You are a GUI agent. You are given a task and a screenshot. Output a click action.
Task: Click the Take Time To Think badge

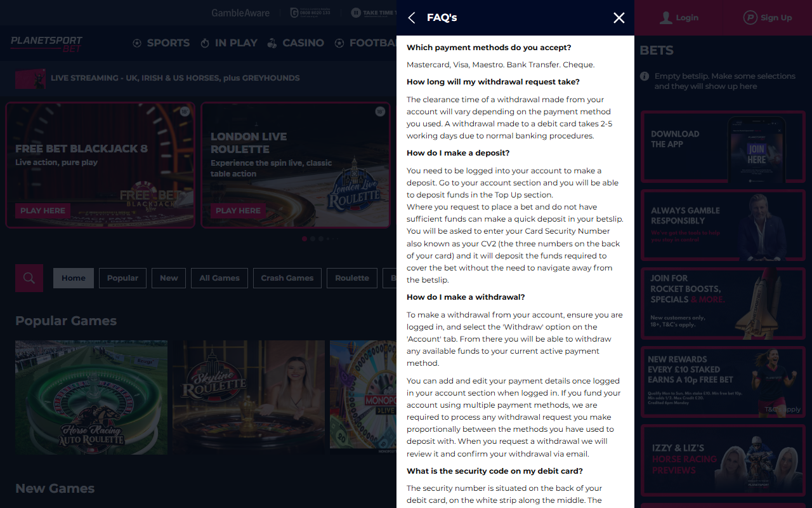pyautogui.click(x=373, y=13)
